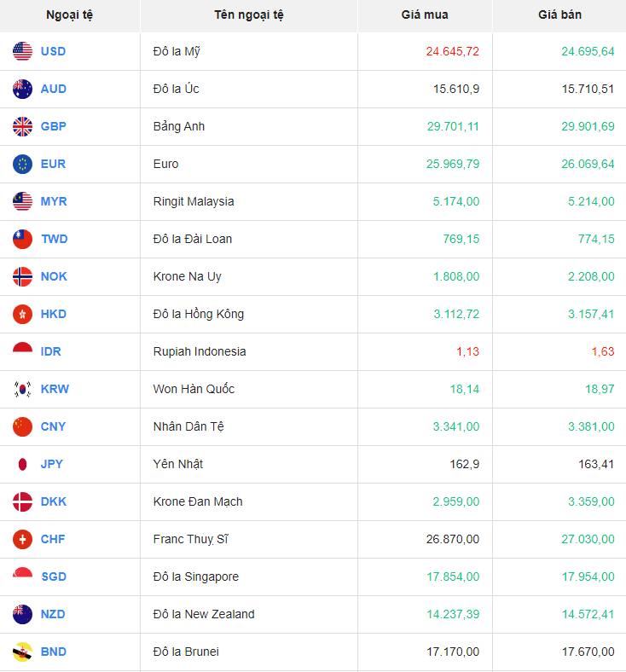Open the USD currency link
The image size is (626, 672).
coord(53,51)
